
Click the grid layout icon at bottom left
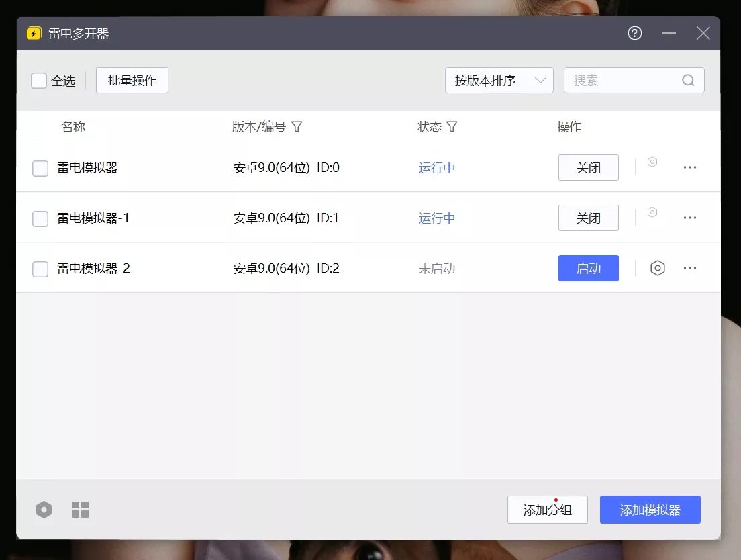[x=80, y=509]
